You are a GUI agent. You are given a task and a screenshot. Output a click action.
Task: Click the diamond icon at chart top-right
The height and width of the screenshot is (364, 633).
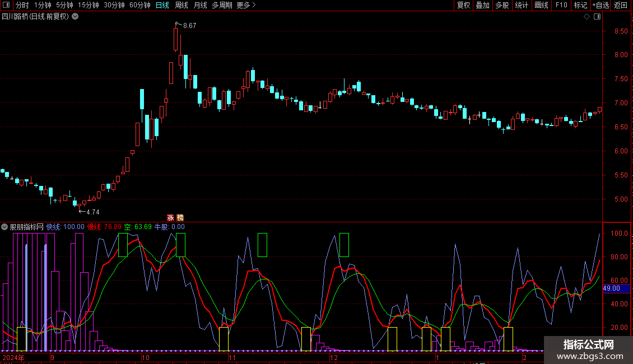[x=587, y=17]
